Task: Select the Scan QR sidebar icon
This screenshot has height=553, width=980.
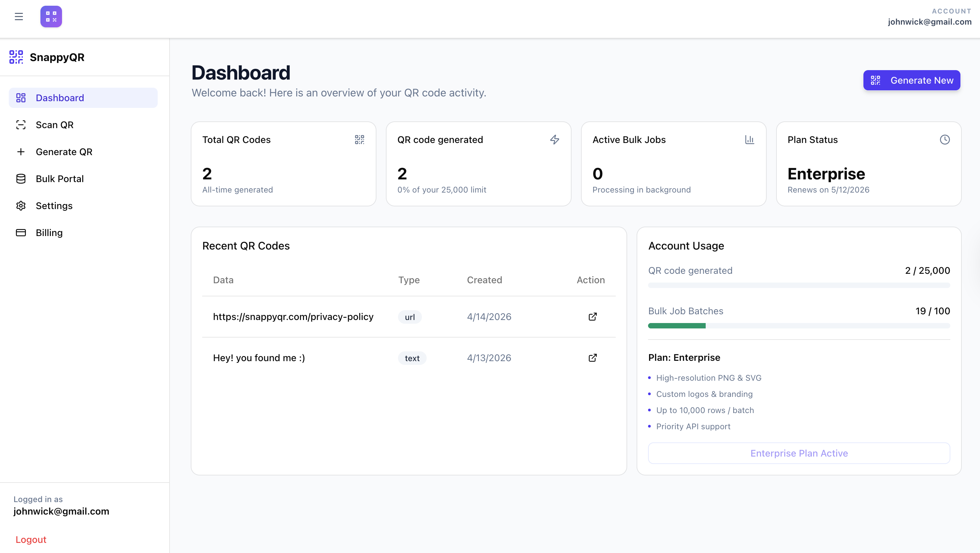Action: 21,124
